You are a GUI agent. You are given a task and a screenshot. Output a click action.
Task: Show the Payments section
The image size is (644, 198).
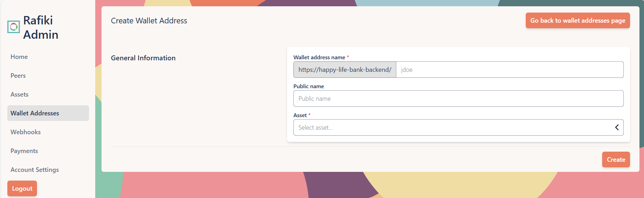pyautogui.click(x=24, y=151)
